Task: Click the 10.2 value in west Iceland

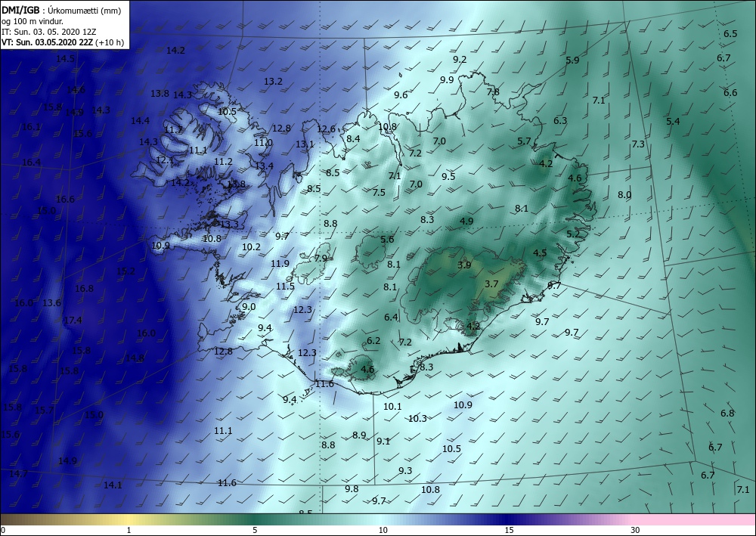Action: click(251, 246)
